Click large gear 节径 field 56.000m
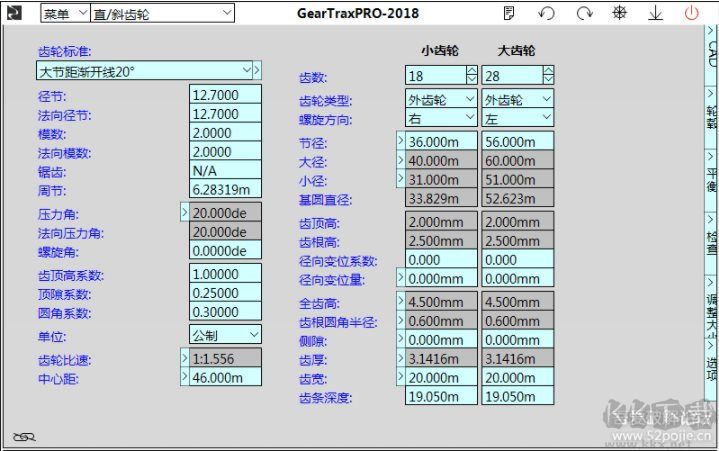The width and height of the screenshot is (719, 451). point(518,141)
